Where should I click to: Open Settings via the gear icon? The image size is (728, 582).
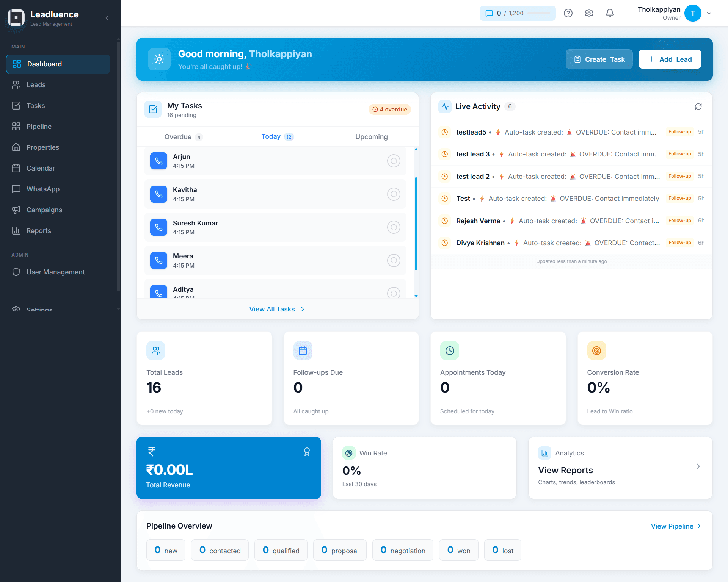[x=589, y=13]
